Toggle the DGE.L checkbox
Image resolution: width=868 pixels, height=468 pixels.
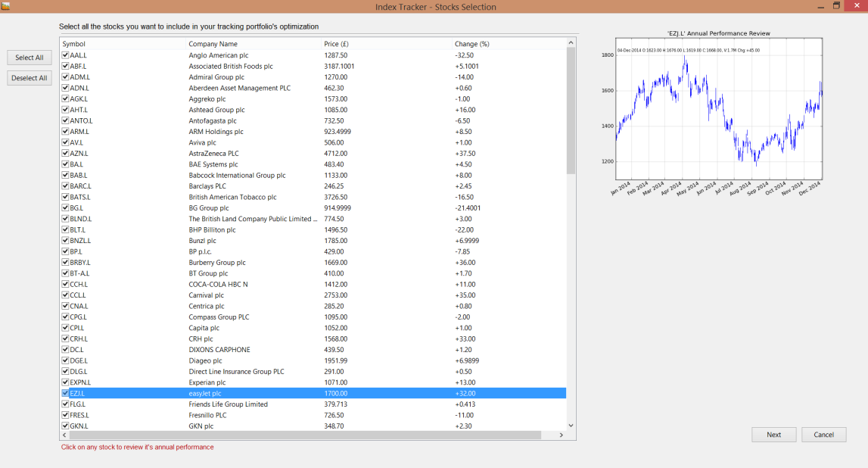(65, 360)
